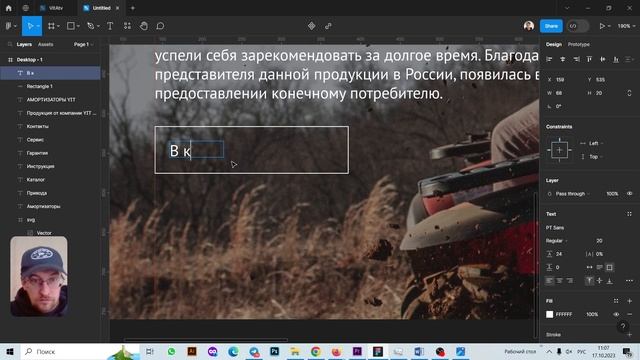
Task: Set text align left
Action: point(549,281)
